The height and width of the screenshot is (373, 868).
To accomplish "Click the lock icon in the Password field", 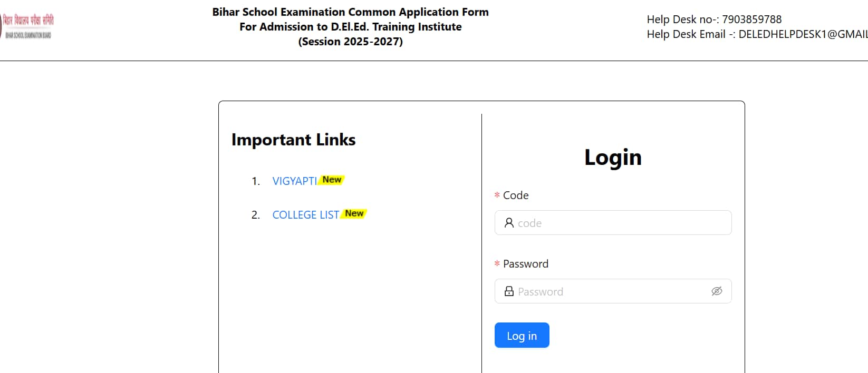I will pyautogui.click(x=509, y=291).
